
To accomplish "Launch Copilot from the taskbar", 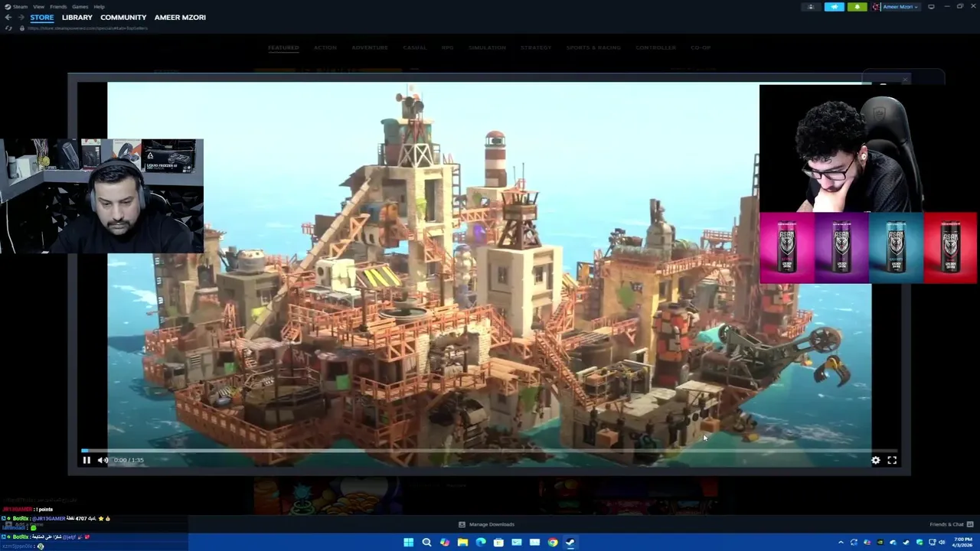I will [444, 543].
